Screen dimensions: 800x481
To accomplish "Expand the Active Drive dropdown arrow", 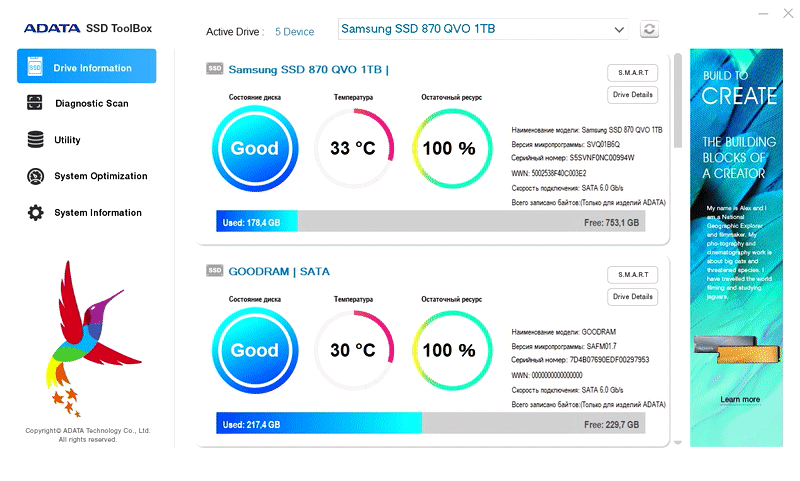I will click(x=619, y=30).
